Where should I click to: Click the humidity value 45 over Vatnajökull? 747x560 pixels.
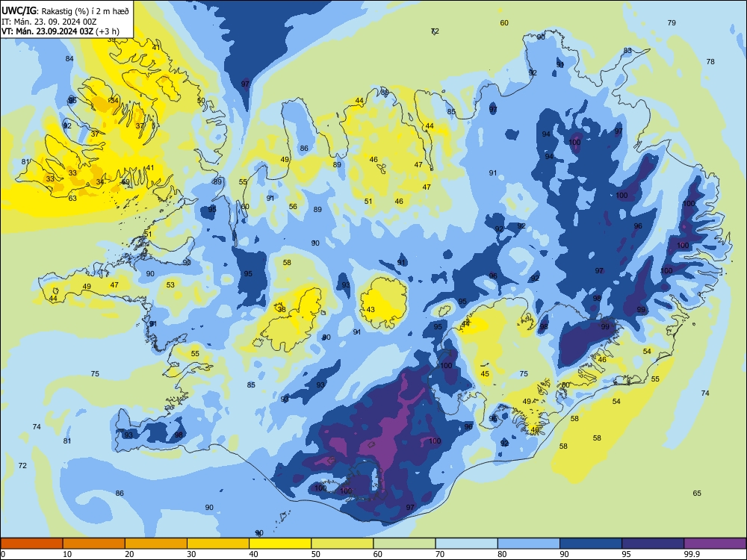pyautogui.click(x=485, y=374)
